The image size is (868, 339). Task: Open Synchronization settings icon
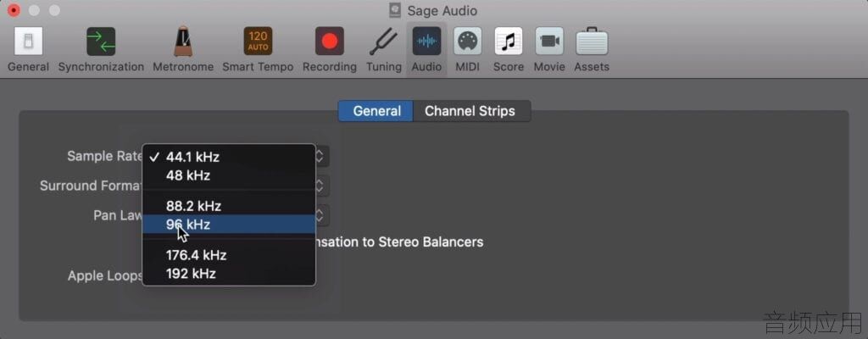point(101,42)
